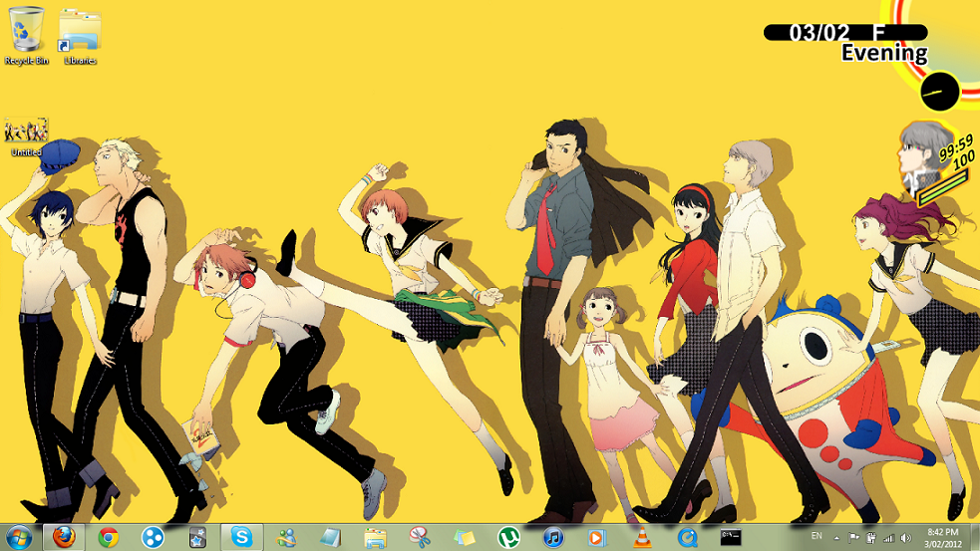
Task: Open the clock showing 8:42 PM
Action: [x=943, y=538]
